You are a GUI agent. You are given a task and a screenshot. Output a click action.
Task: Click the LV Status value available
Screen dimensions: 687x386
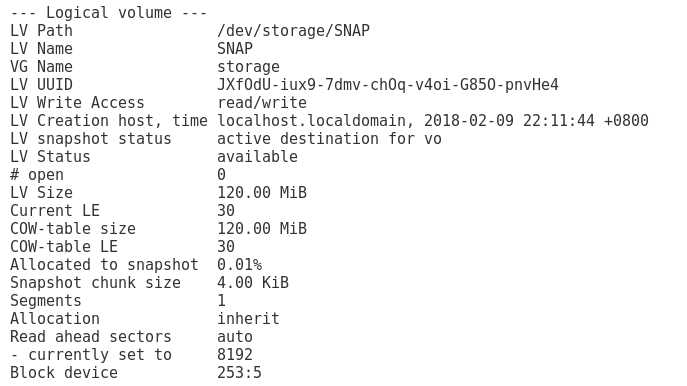257,156
